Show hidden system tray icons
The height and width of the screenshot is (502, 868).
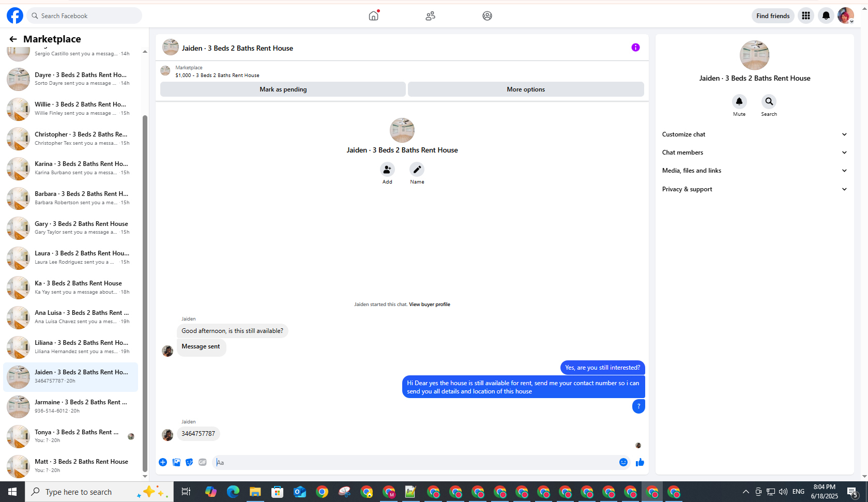tap(745, 492)
